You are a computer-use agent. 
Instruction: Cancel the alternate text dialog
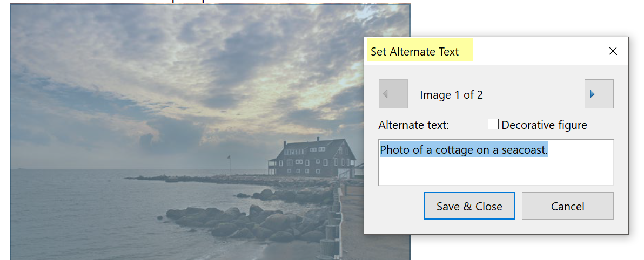click(x=567, y=206)
